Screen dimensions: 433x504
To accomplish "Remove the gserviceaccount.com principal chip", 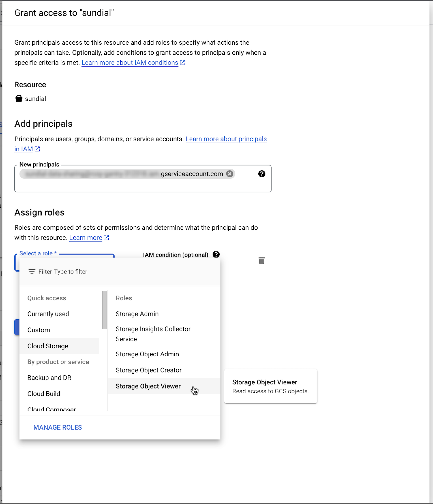I will [x=230, y=174].
